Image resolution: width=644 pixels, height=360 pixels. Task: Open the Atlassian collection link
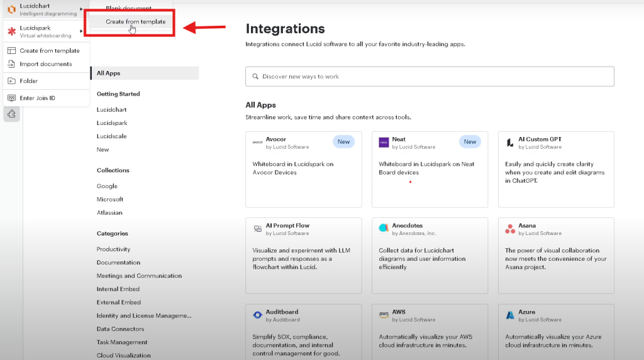pyautogui.click(x=109, y=212)
